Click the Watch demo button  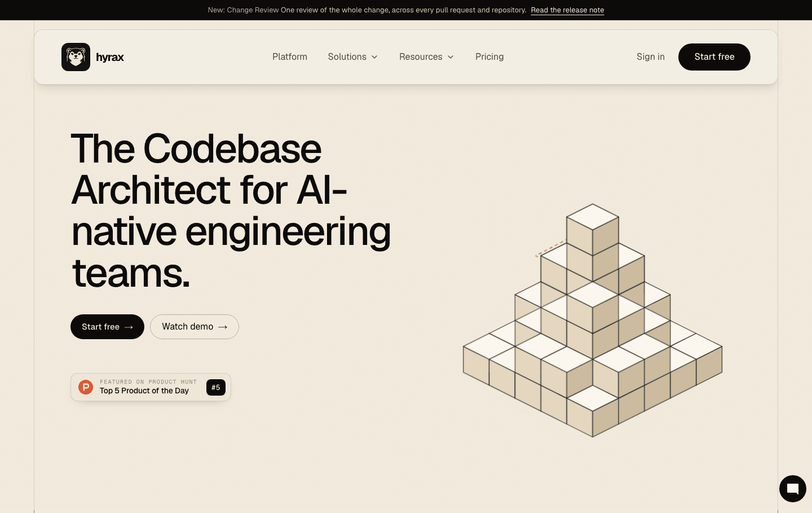point(195,327)
